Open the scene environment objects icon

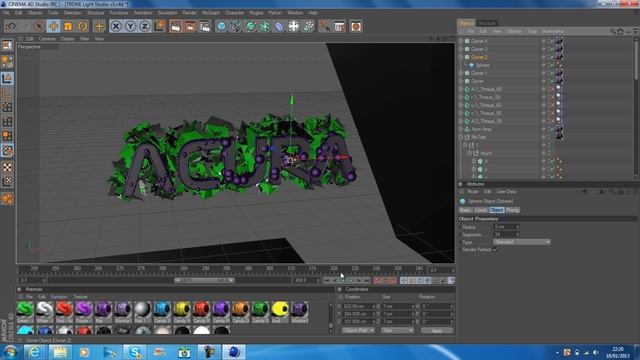pos(293,27)
